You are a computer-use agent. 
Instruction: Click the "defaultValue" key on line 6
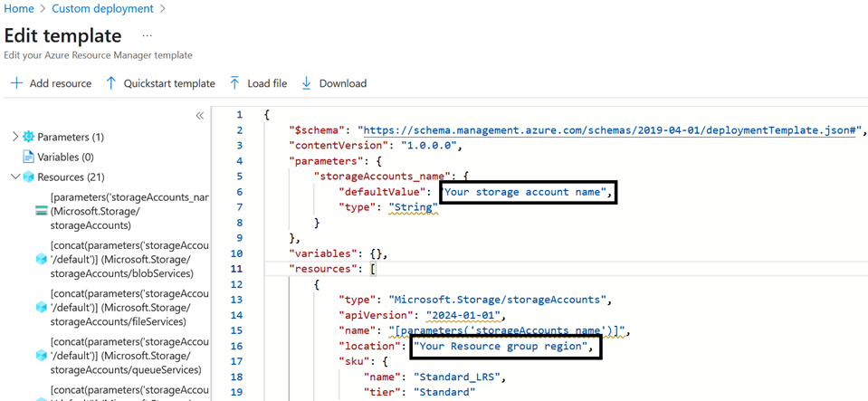point(381,192)
